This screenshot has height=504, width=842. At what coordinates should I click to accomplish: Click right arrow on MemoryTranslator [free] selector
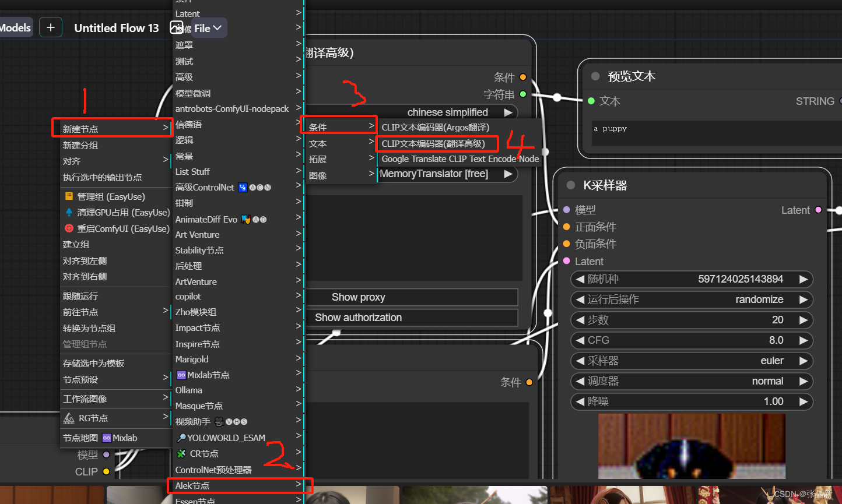click(x=508, y=174)
